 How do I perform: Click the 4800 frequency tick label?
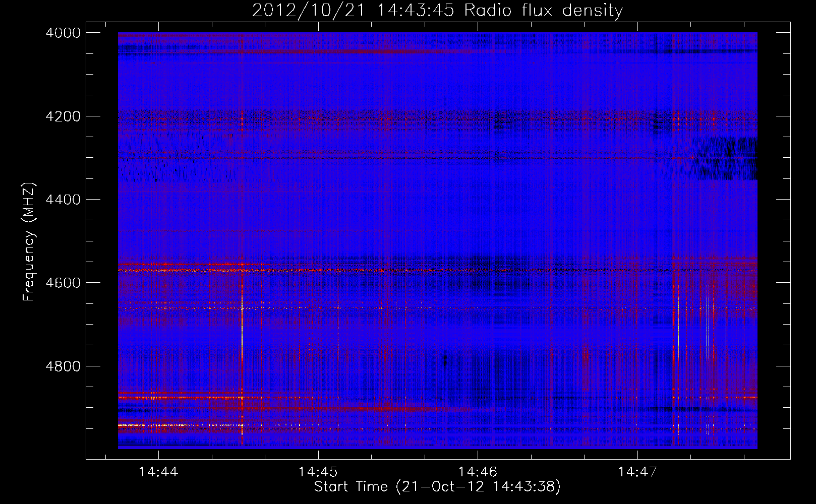click(x=63, y=366)
